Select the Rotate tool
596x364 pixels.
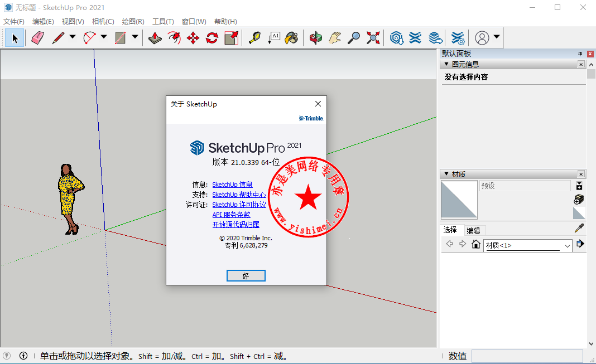coord(212,38)
